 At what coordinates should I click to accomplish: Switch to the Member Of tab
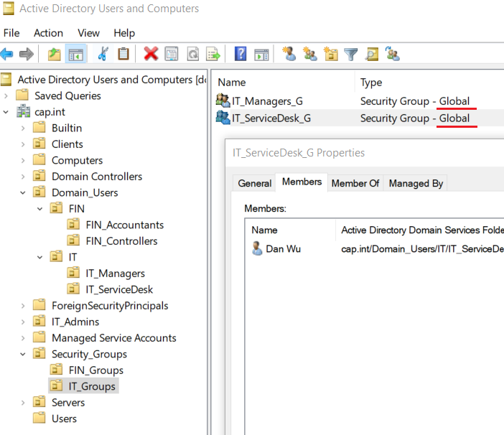[355, 183]
